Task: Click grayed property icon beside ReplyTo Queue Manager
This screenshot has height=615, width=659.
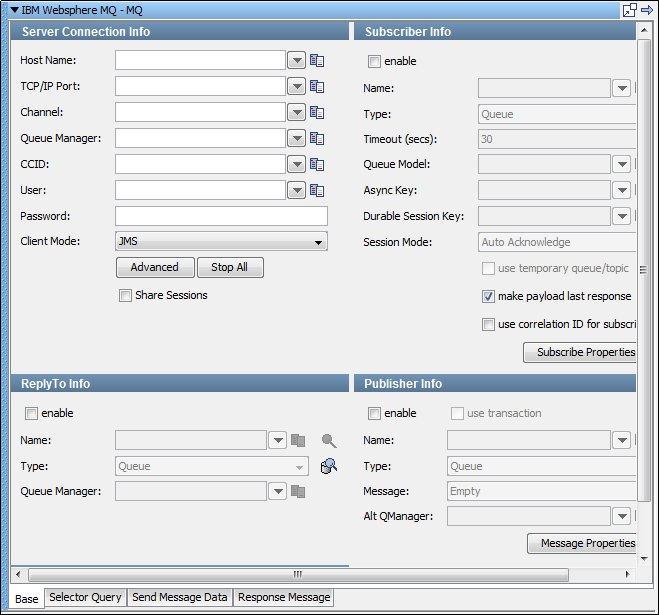Action: pos(298,491)
